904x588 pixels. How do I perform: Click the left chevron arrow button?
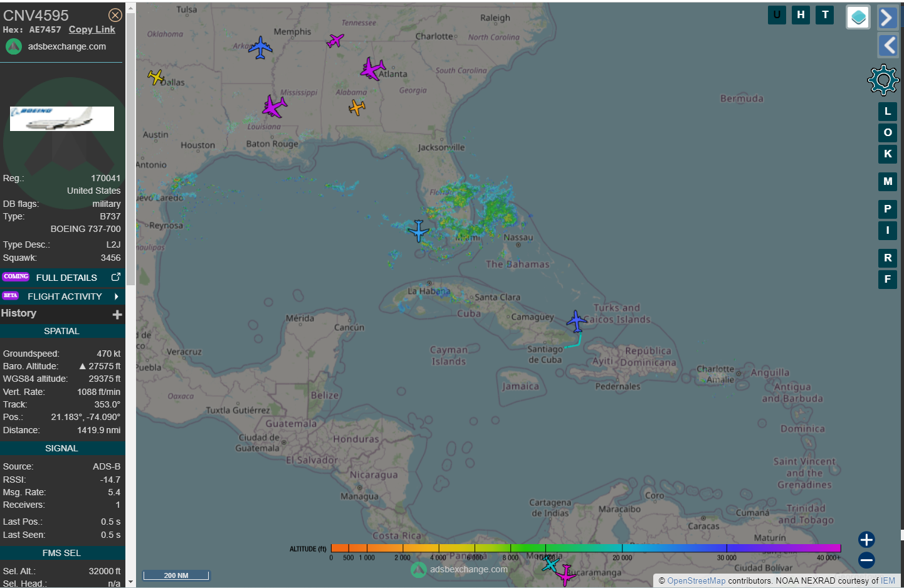point(888,45)
